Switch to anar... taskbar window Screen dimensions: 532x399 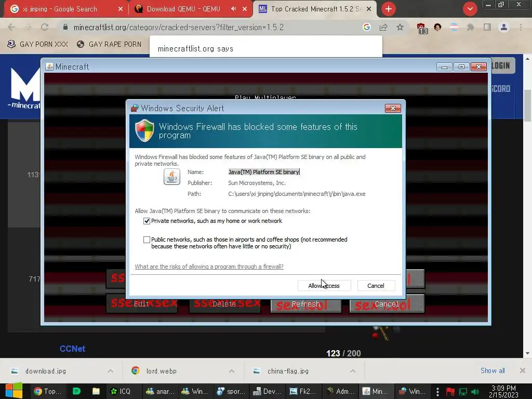pos(160,391)
